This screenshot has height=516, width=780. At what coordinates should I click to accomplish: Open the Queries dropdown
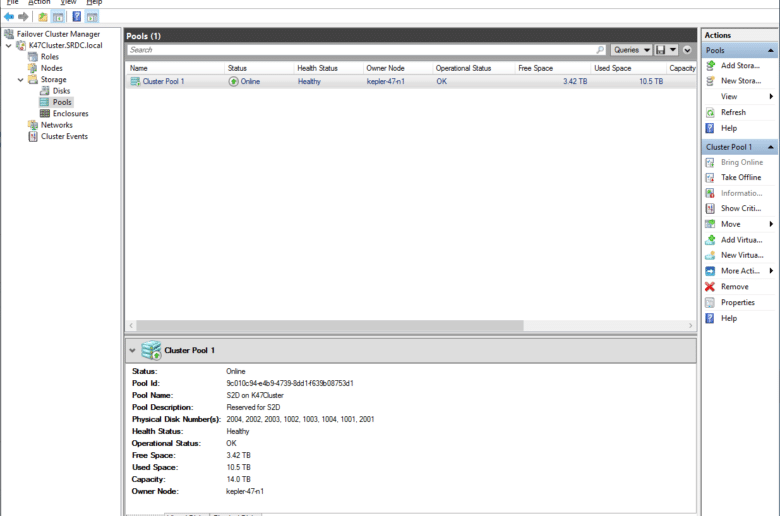[x=631, y=50]
